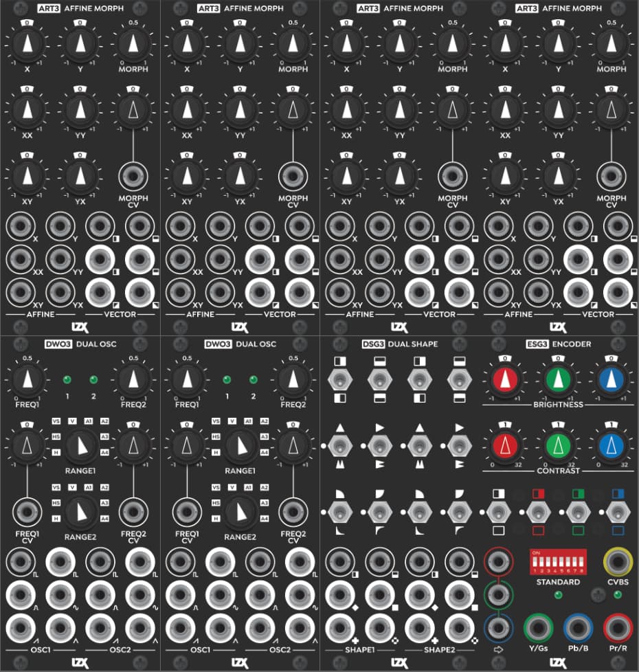The width and height of the screenshot is (639, 672).
Task: Click the X knob on the leftmost ART3 module
Action: click(x=27, y=44)
